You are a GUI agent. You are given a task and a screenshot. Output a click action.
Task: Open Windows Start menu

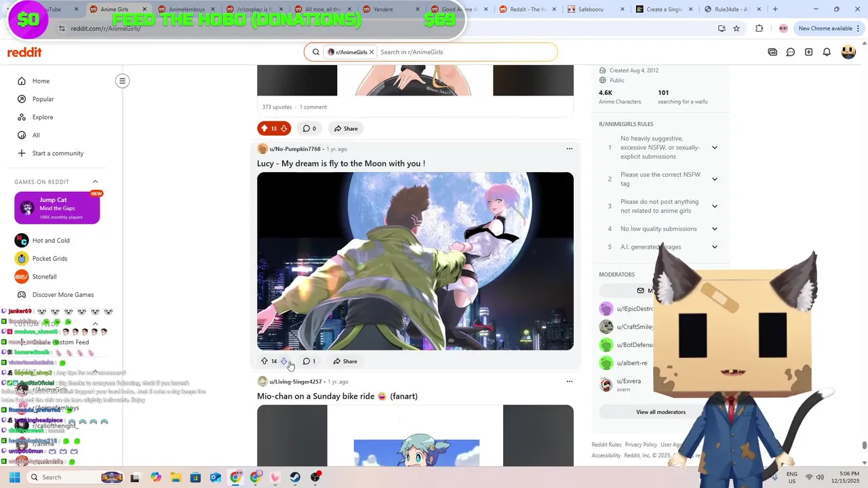click(x=14, y=477)
